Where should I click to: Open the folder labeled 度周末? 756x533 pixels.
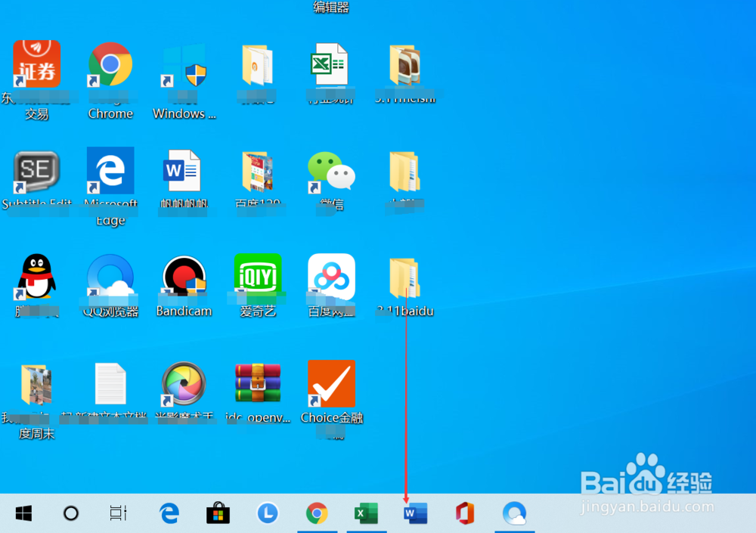pyautogui.click(x=36, y=384)
